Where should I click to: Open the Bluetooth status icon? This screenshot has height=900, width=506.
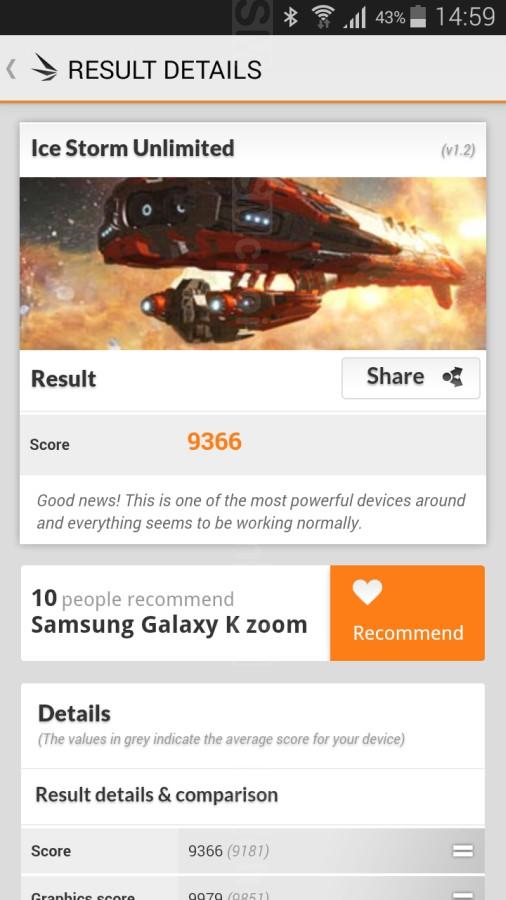(291, 17)
